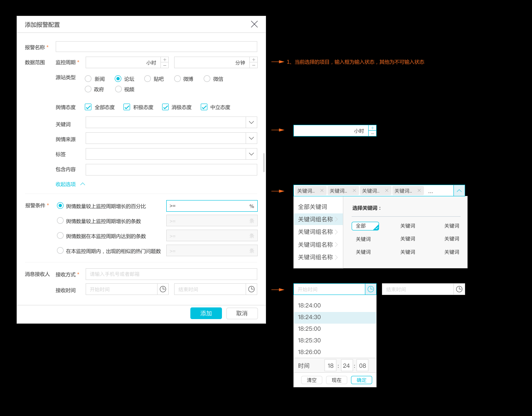Screen dimensions: 532x416
Task: Click clock icon in expanded 开始时间 picker
Action: (371, 289)
